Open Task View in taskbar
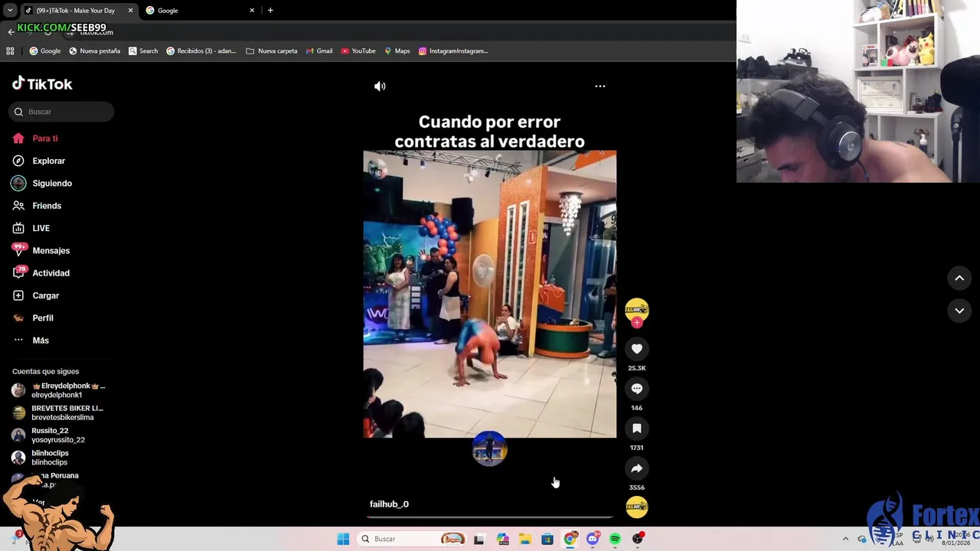This screenshot has width=980, height=551. pyautogui.click(x=479, y=540)
